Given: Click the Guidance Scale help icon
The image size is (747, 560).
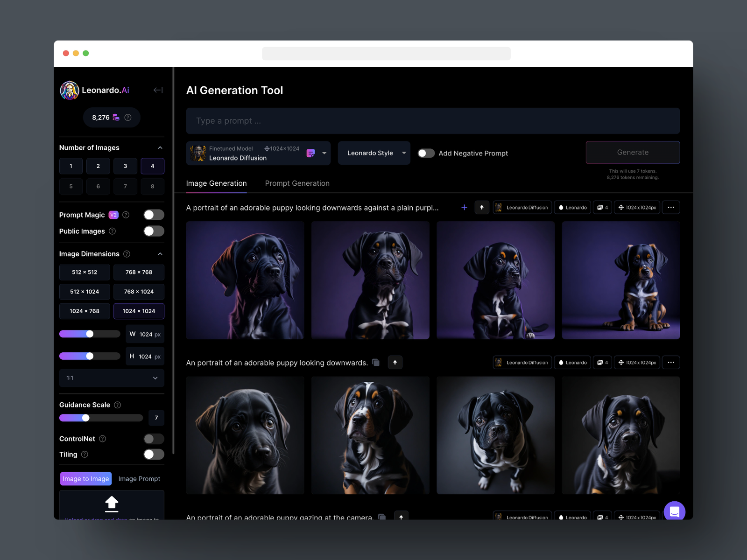Looking at the screenshot, I should (x=118, y=405).
